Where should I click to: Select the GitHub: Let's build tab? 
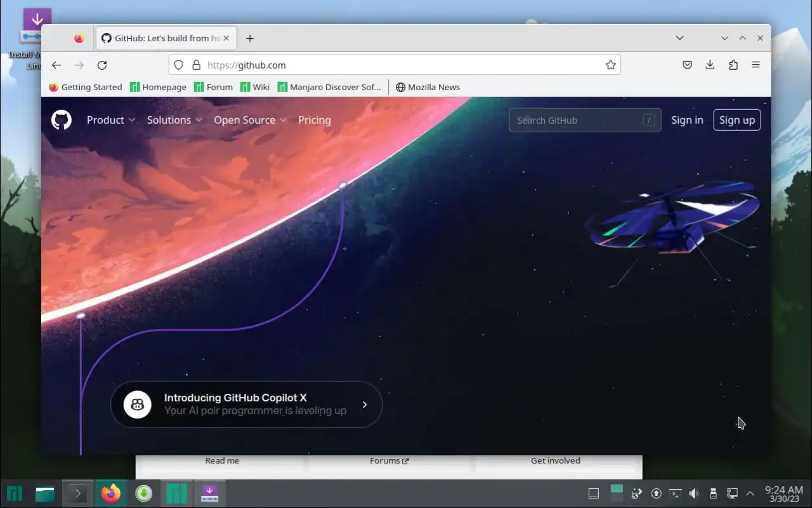tap(165, 38)
